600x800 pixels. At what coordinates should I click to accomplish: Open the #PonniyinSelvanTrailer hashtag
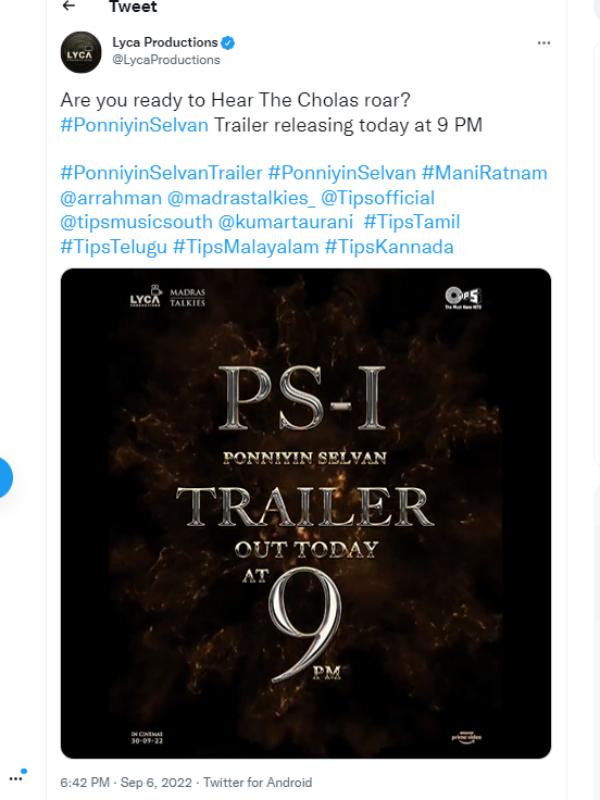pyautogui.click(x=161, y=173)
